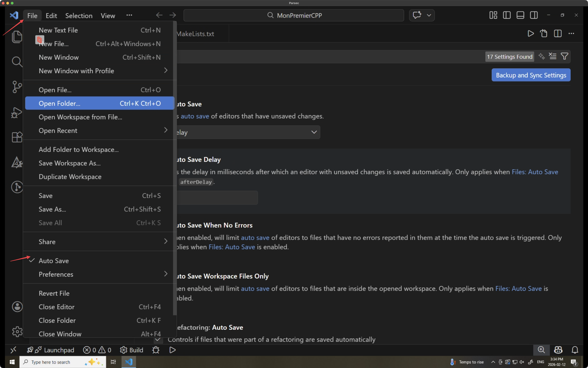Click the MonPremierCPP command center search box
588x368 pixels.
tap(294, 15)
